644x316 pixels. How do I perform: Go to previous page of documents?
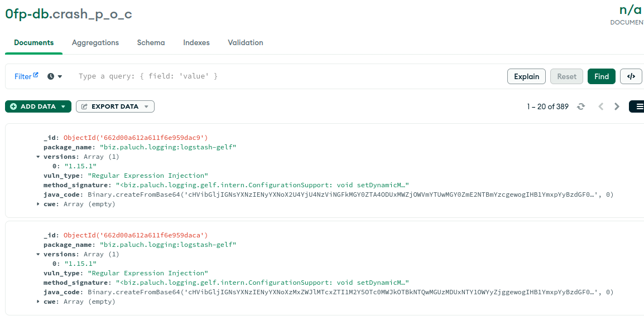[x=601, y=106]
